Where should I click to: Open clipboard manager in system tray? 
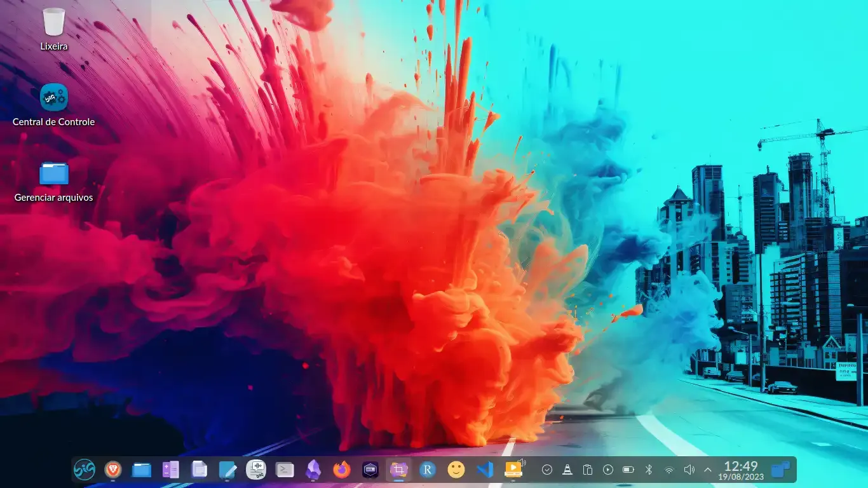pos(588,470)
